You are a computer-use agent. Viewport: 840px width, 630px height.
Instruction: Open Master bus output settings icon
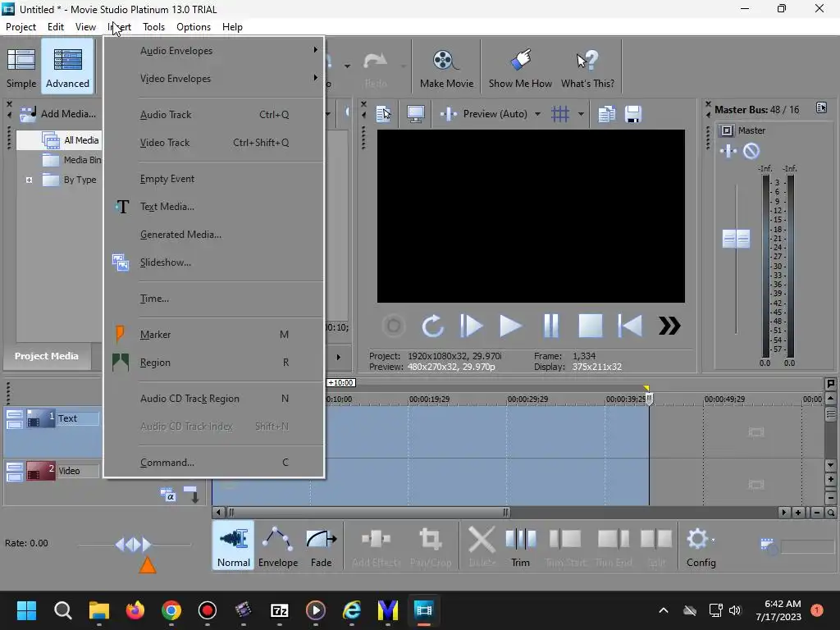pyautogui.click(x=727, y=130)
